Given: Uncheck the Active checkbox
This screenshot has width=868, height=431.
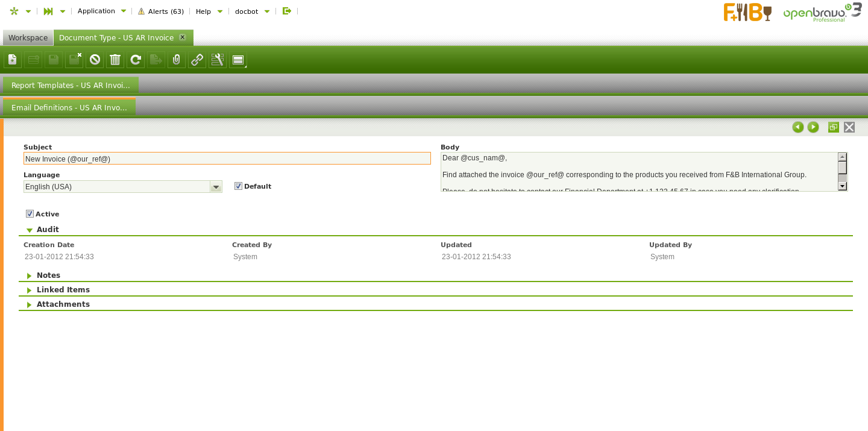Looking at the screenshot, I should coord(30,214).
